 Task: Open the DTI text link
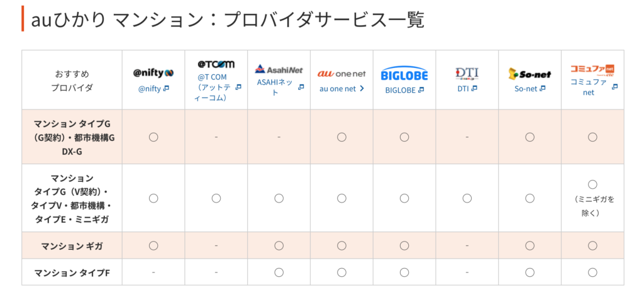pyautogui.click(x=463, y=89)
